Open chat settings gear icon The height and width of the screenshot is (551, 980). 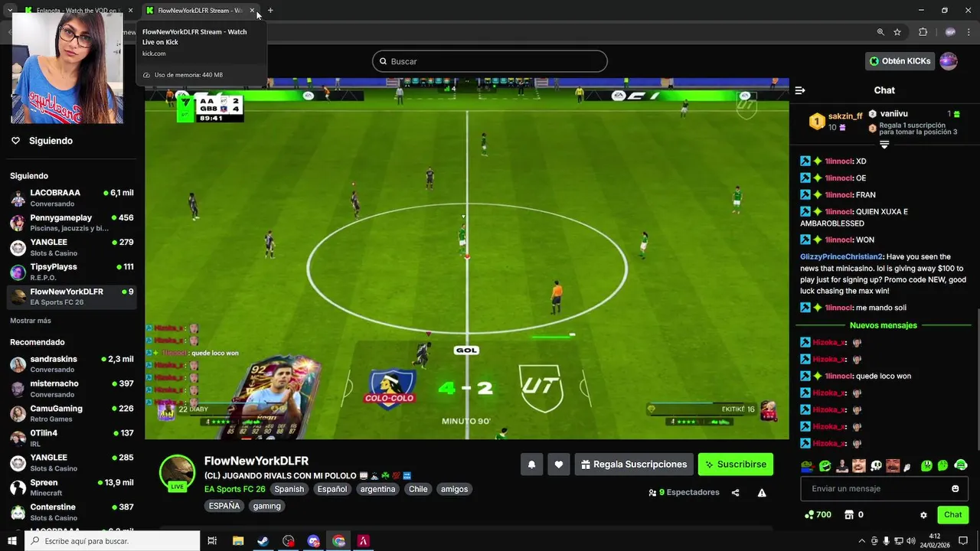[x=923, y=515]
